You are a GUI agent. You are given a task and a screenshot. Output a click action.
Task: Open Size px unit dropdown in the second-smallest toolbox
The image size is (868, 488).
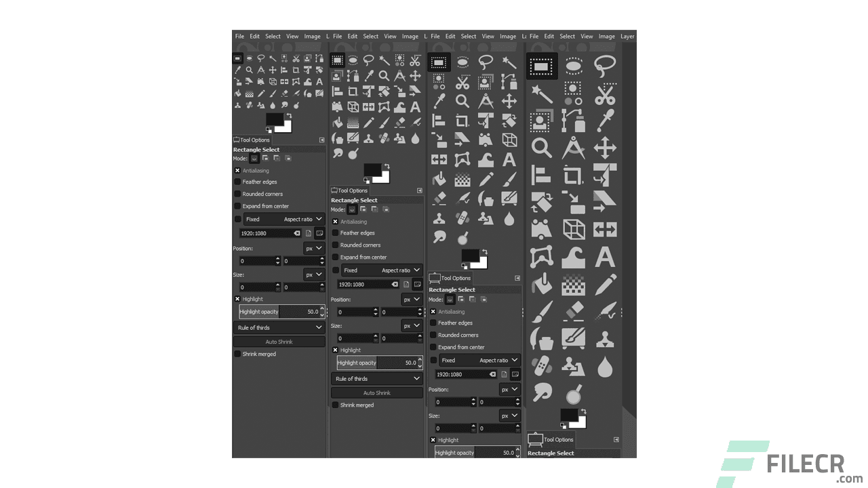[412, 326]
